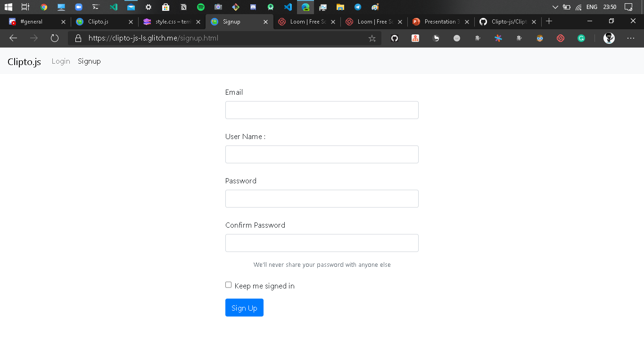The height and width of the screenshot is (362, 644).
Task: Click the 23:50 system clock
Action: click(x=610, y=7)
